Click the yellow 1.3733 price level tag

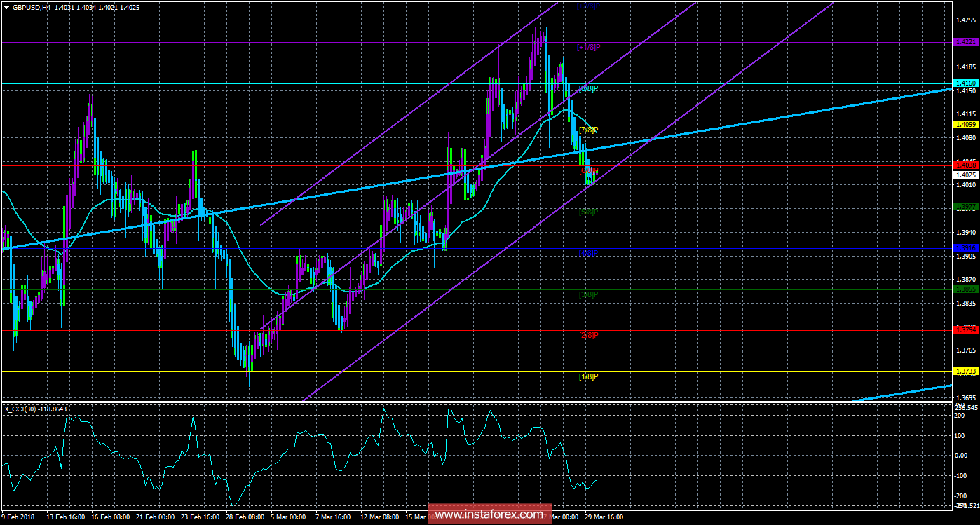[x=965, y=371]
